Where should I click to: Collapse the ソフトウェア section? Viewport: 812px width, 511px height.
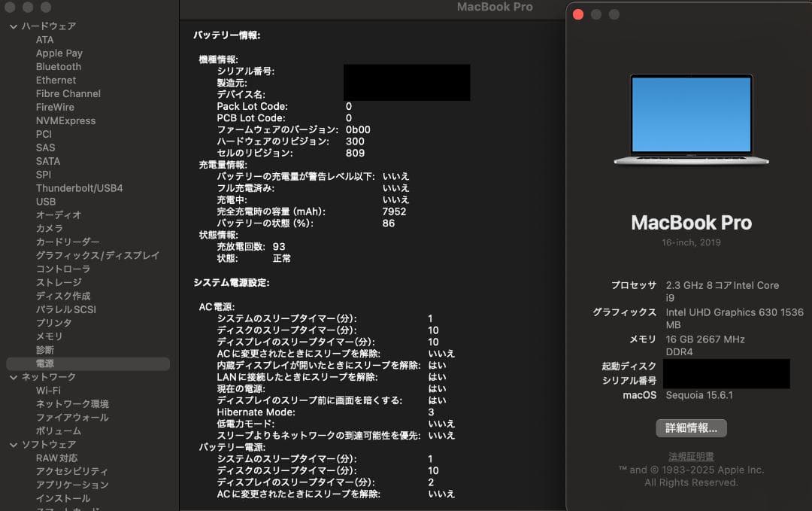13,444
